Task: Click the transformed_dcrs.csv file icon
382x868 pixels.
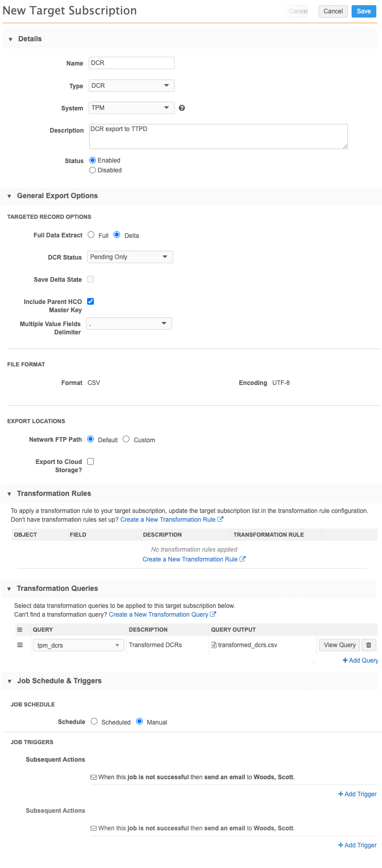Action: 214,645
